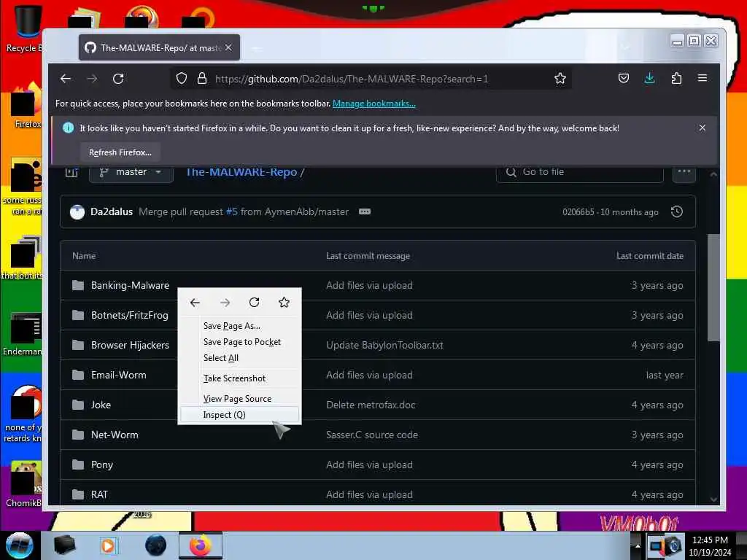Click the site padlock security icon
The image size is (747, 560).
pyautogui.click(x=202, y=79)
